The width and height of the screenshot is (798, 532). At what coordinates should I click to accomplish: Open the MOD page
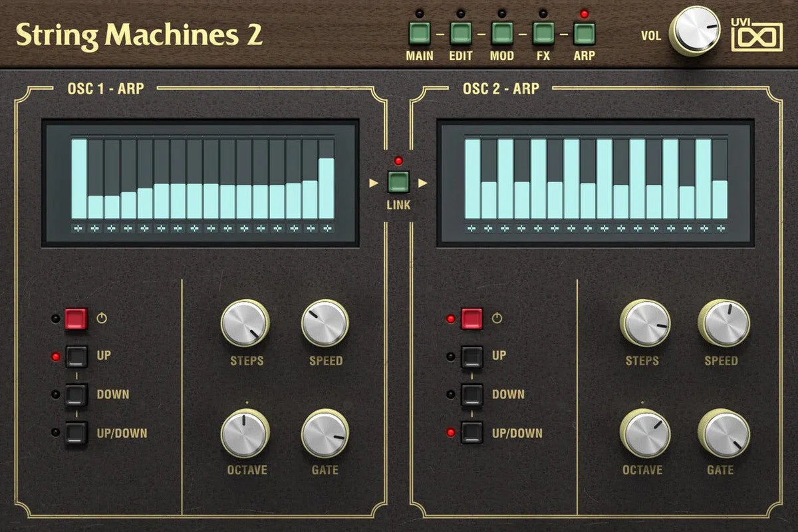coord(501,31)
